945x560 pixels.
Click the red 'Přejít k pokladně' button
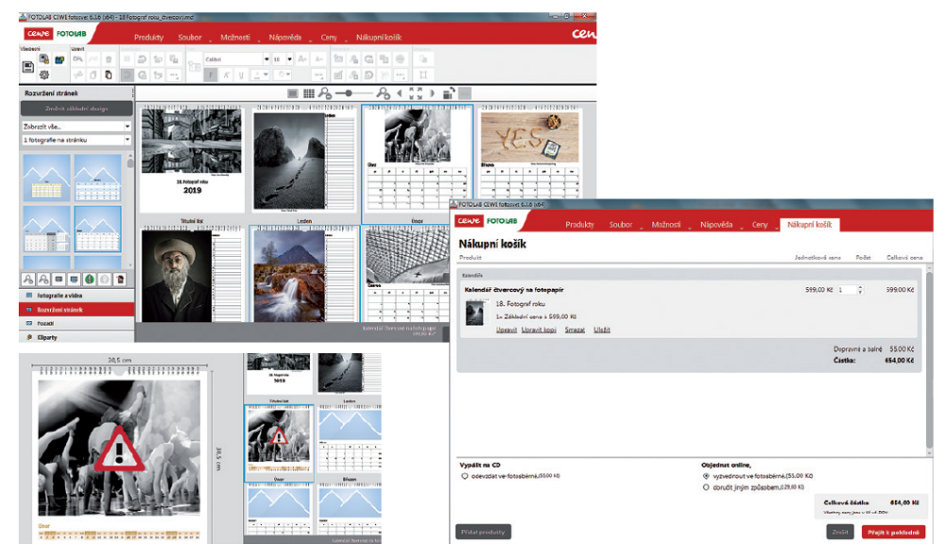(893, 533)
